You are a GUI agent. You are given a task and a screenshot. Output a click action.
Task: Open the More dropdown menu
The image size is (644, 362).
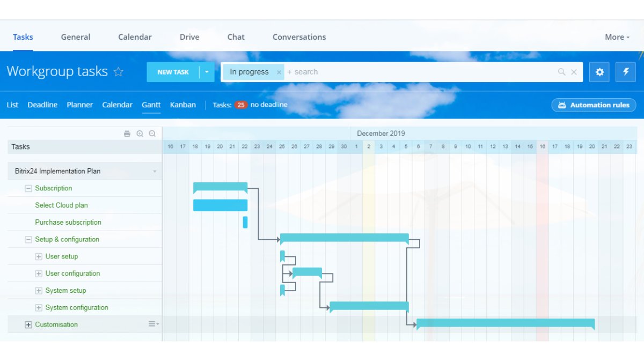[617, 37]
